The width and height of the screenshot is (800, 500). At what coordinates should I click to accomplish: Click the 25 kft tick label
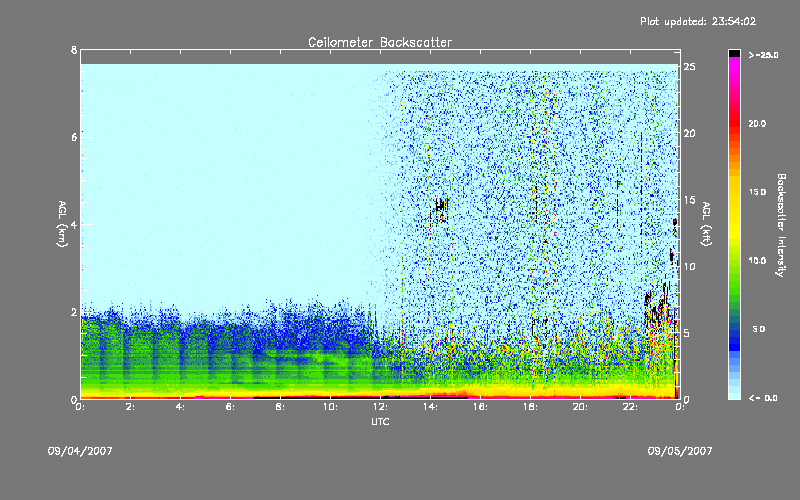click(x=689, y=67)
